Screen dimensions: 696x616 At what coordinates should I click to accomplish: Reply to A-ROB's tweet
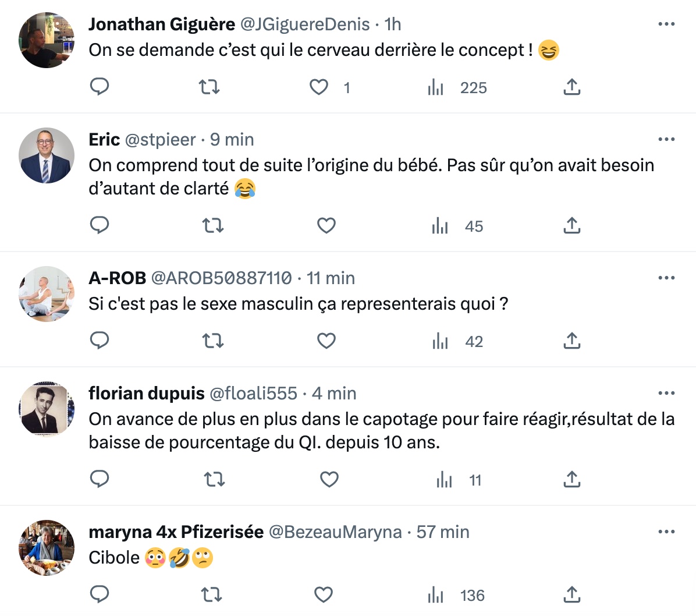click(100, 341)
